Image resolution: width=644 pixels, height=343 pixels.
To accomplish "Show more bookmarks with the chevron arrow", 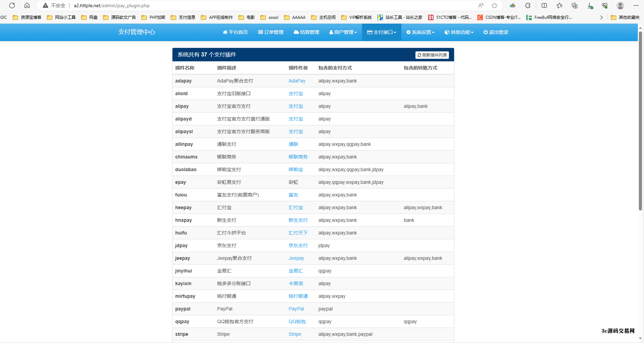I will [601, 17].
